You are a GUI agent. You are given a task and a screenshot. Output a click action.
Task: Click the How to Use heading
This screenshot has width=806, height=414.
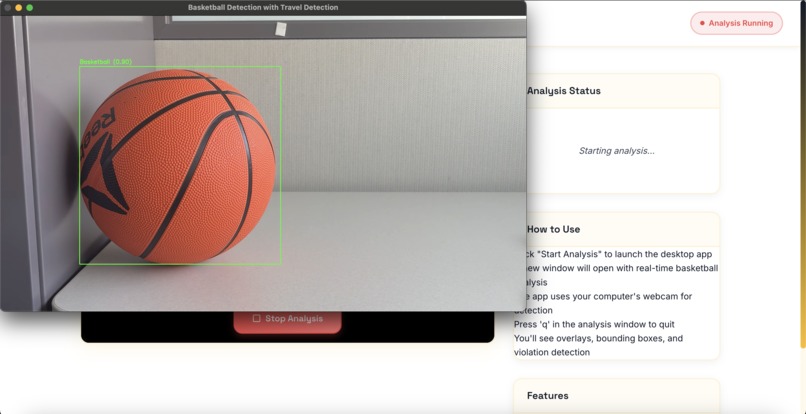[x=554, y=229]
